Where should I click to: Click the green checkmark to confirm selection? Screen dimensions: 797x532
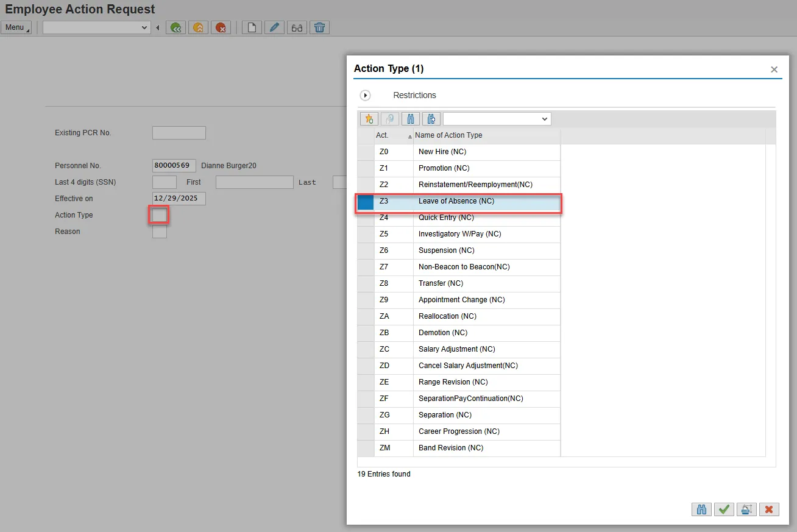(x=724, y=509)
